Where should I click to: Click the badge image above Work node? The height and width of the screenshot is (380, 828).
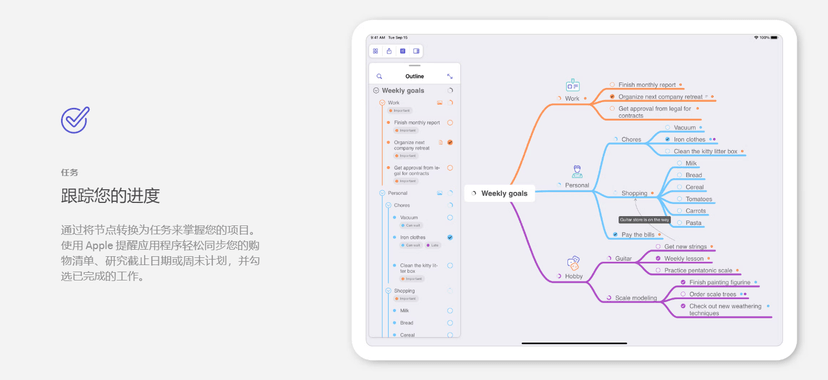coord(573,86)
